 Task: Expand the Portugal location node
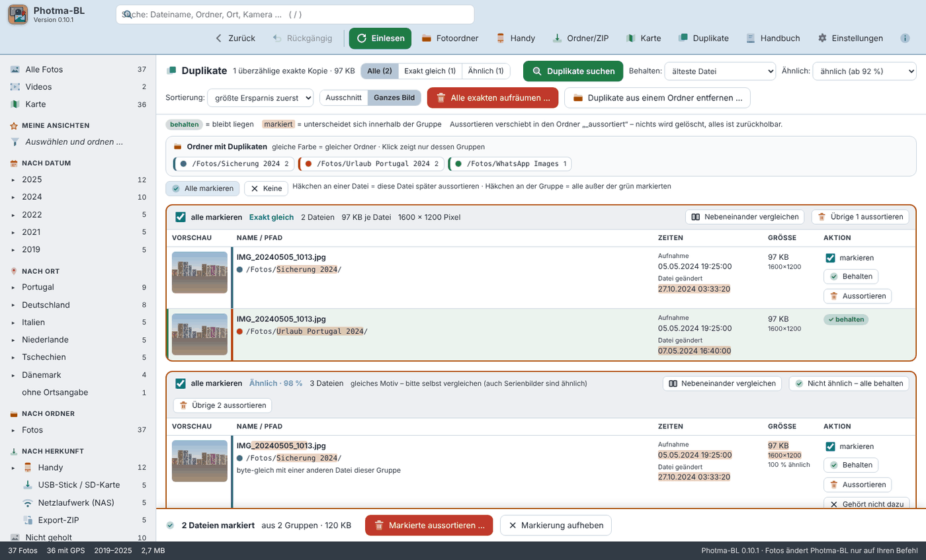click(x=13, y=288)
